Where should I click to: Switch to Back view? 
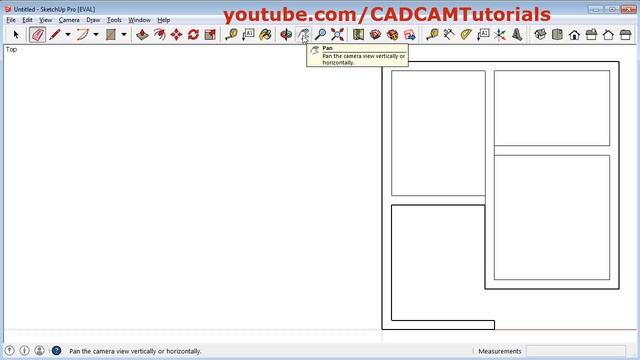click(x=609, y=35)
